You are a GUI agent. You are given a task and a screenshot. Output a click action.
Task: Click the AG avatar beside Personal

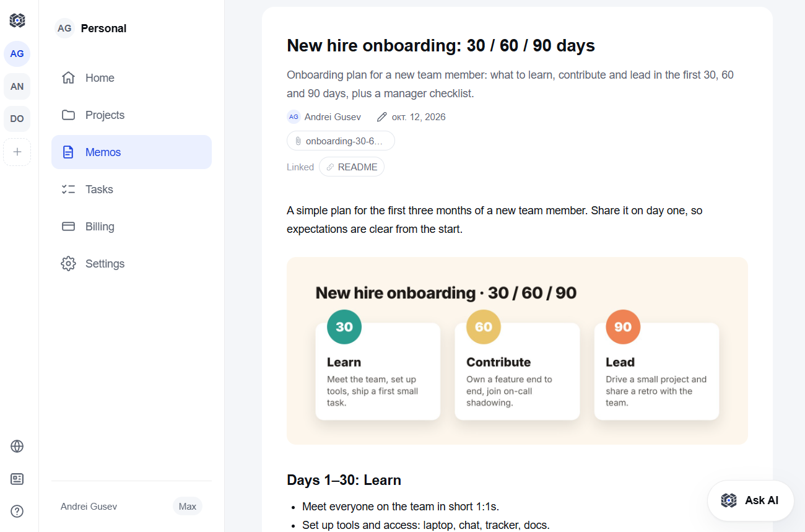pyautogui.click(x=64, y=28)
